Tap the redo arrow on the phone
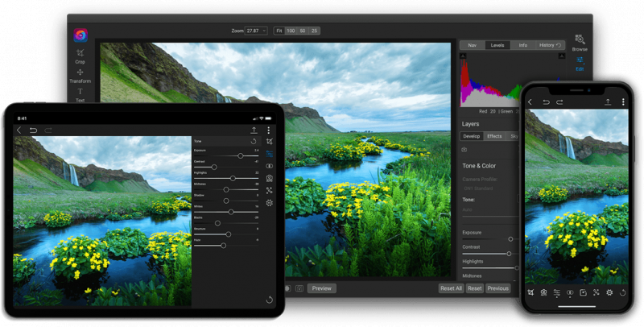The width and height of the screenshot is (644, 327). point(559,101)
